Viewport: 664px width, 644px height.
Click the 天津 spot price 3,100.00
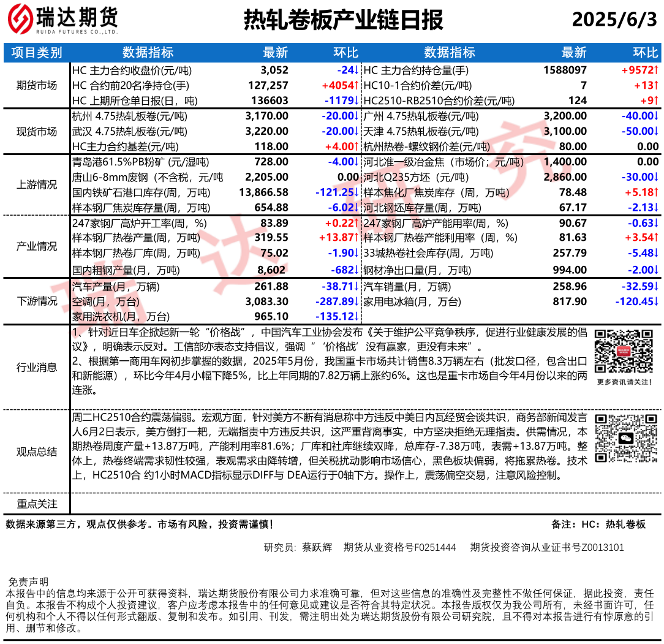coord(565,131)
